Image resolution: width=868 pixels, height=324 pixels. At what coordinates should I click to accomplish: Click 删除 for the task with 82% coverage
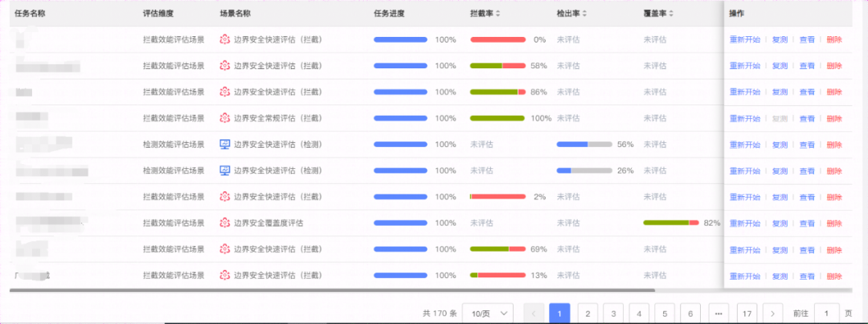pyautogui.click(x=834, y=223)
